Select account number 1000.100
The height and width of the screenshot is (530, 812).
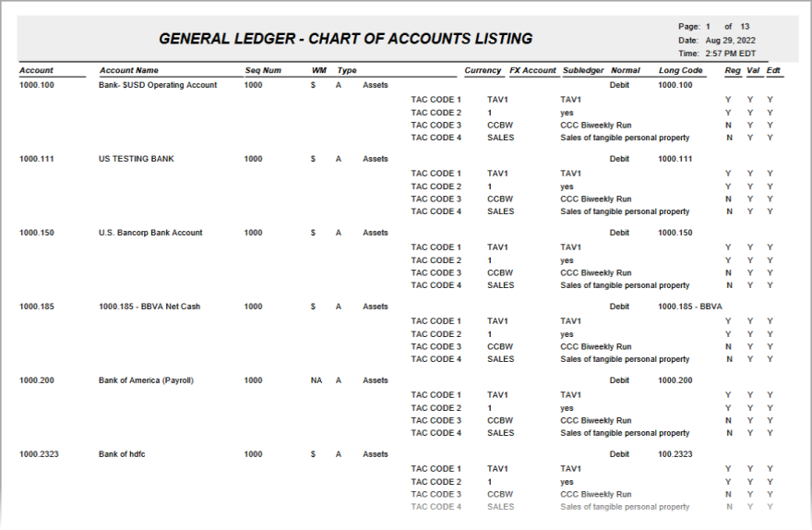(37, 85)
